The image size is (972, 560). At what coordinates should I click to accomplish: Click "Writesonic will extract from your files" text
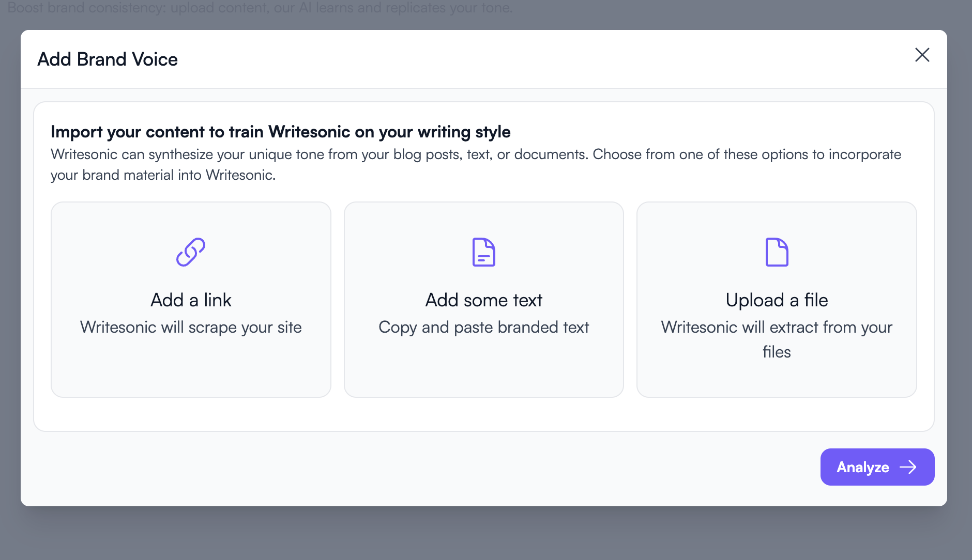(777, 339)
